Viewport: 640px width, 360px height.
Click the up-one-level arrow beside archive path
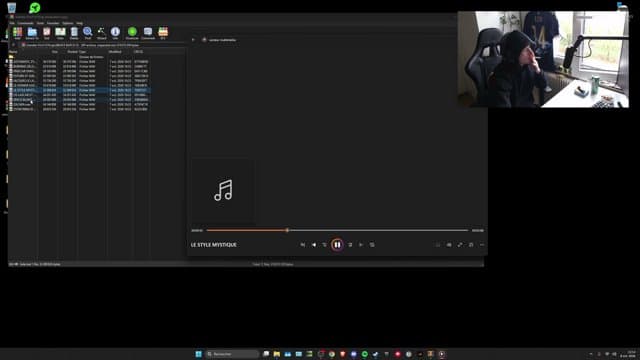[14, 45]
